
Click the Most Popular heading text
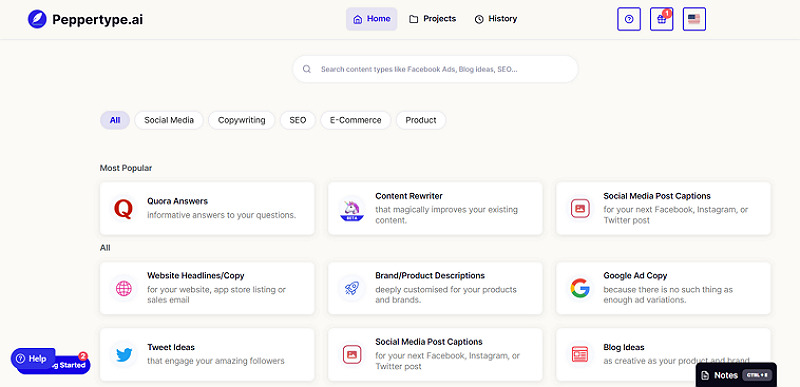pyautogui.click(x=126, y=168)
